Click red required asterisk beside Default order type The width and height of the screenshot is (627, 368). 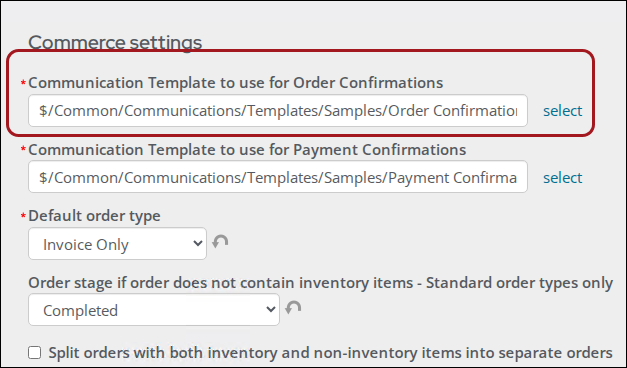(x=23, y=216)
